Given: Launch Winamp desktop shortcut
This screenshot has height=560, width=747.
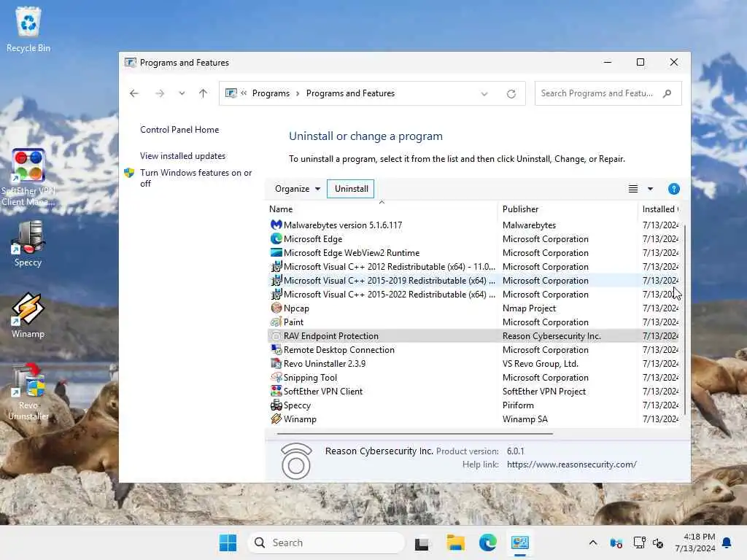Looking at the screenshot, I should [x=28, y=315].
